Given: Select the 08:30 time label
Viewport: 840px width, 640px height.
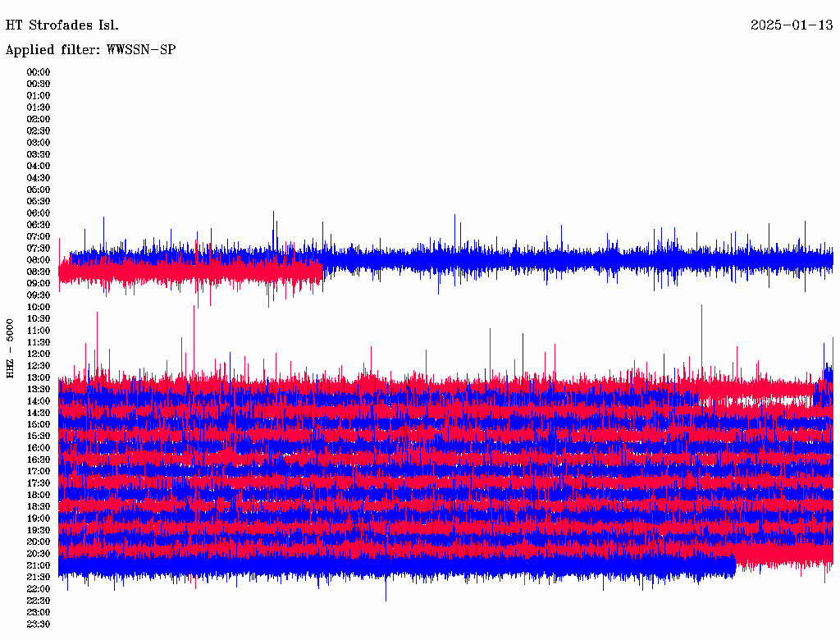Looking at the screenshot, I should point(39,272).
